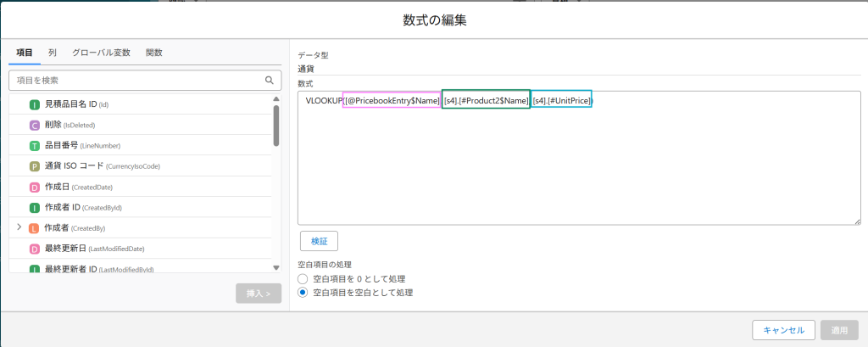Click the 最終更新者 ID field type icon
Screen dimensions: 868x347
click(x=34, y=269)
